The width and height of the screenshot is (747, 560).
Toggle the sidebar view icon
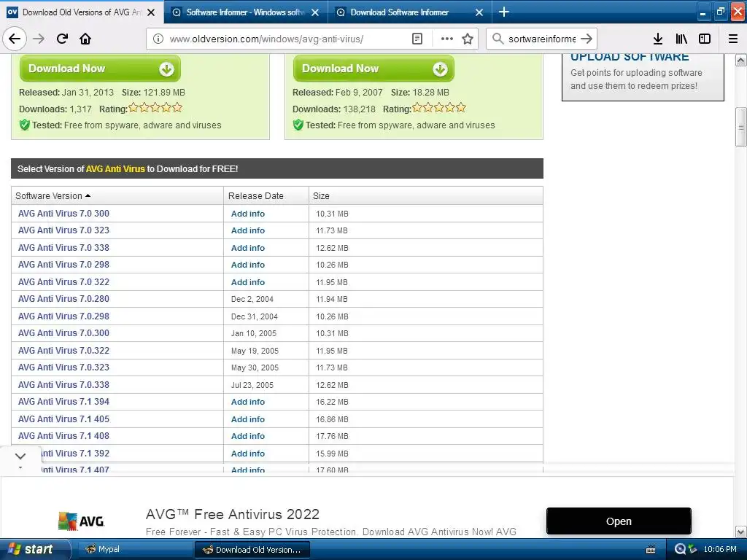click(705, 39)
